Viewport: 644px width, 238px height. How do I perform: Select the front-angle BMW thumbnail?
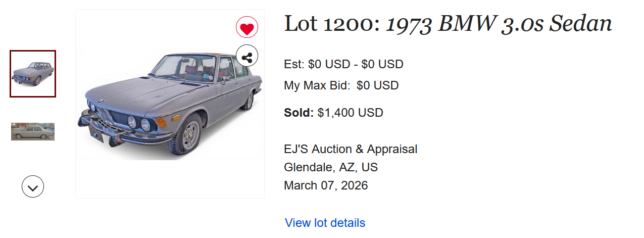click(33, 74)
